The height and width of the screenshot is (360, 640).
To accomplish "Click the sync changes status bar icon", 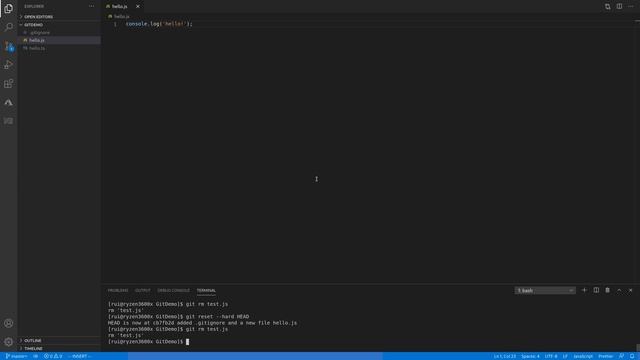I will [x=36, y=356].
